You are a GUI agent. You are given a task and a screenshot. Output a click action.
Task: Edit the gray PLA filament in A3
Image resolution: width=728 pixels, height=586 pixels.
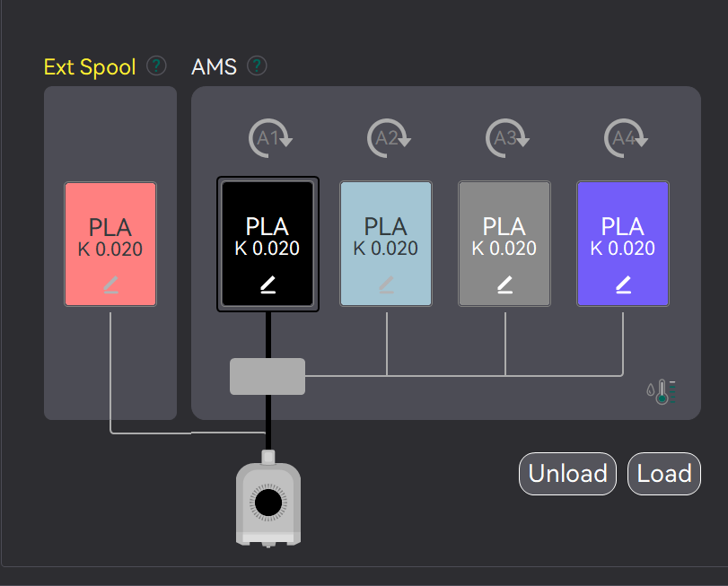(x=504, y=284)
